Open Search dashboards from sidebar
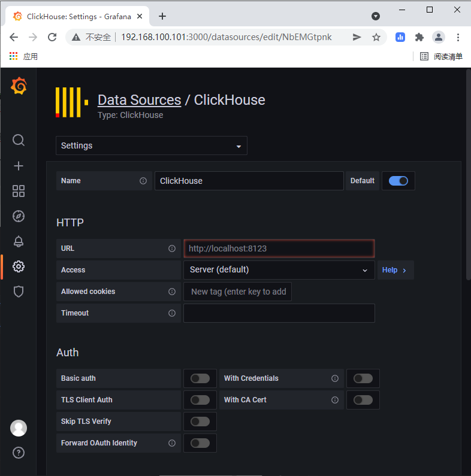 pyautogui.click(x=19, y=140)
